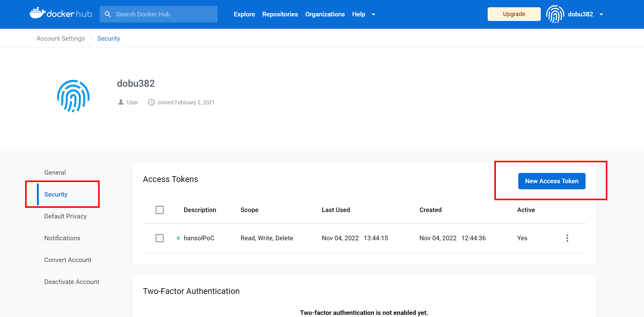Select Security settings tab
644x317 pixels.
(x=56, y=194)
